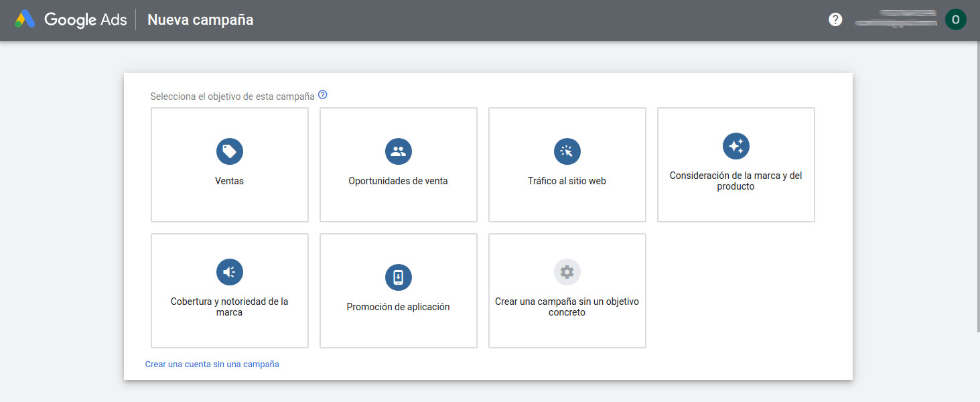Click the help icon beside the campaign objective heading
The image size is (980, 402).
pyautogui.click(x=323, y=95)
